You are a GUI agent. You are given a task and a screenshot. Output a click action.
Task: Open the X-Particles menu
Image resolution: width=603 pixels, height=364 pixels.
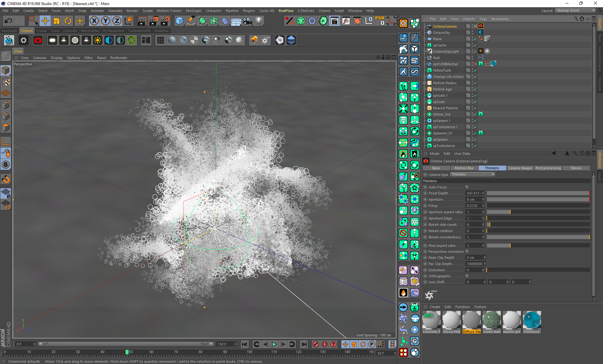click(306, 11)
